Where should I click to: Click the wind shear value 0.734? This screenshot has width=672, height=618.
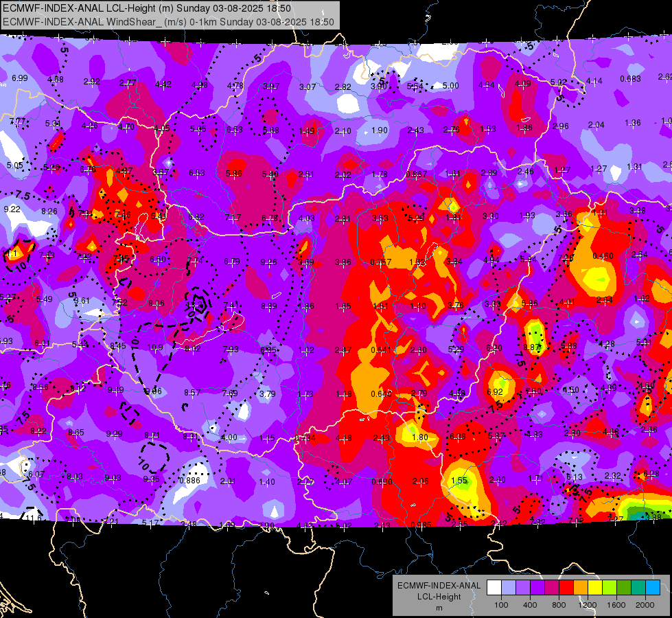305,438
